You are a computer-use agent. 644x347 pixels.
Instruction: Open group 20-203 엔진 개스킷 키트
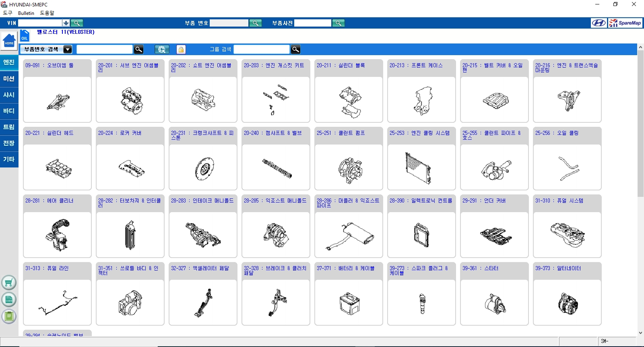coord(276,91)
